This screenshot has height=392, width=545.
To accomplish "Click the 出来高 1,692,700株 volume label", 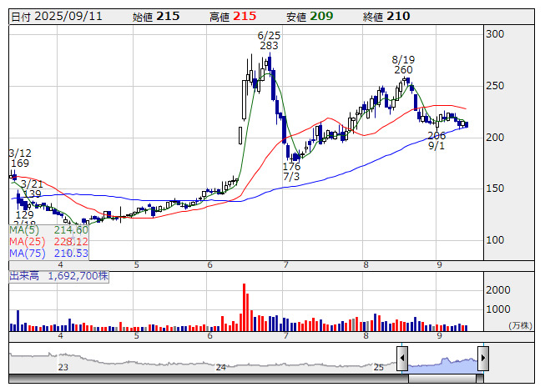I will coord(58,276).
